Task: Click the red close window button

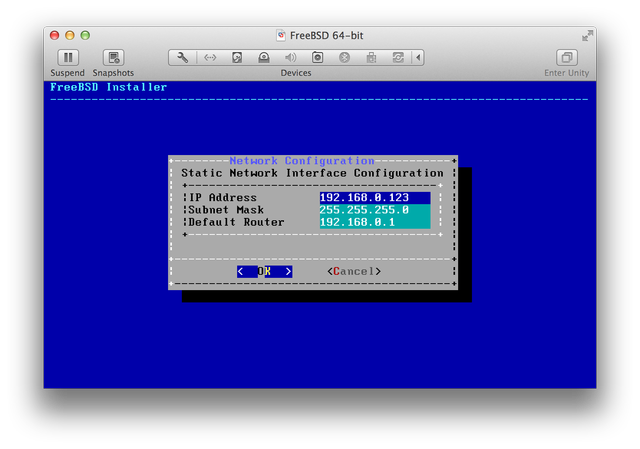Action: pyautogui.click(x=54, y=36)
